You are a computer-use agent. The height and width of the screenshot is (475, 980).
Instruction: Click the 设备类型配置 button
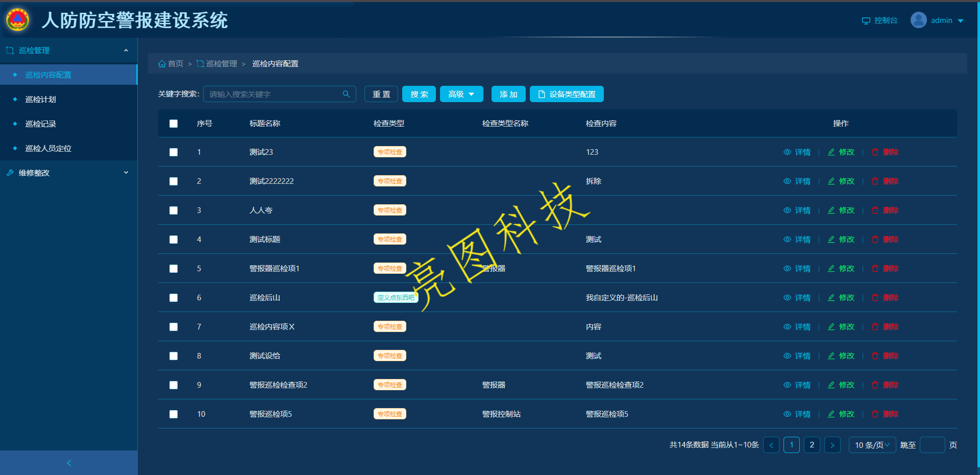566,94
